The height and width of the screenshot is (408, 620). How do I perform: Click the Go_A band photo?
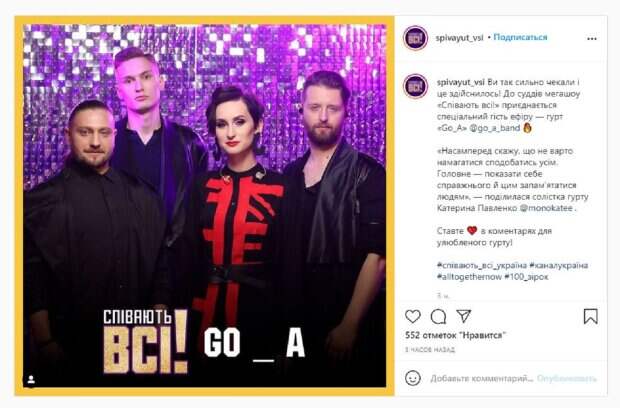point(205,206)
